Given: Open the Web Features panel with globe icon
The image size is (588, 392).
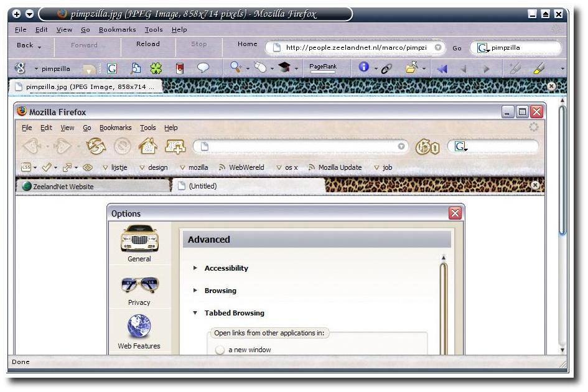Looking at the screenshot, I should point(139,332).
